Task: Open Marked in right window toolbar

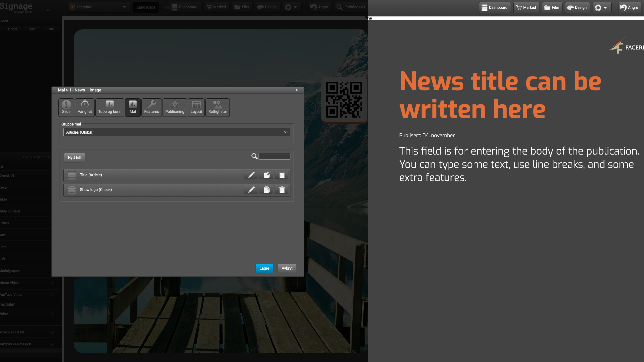Action: pos(526,7)
